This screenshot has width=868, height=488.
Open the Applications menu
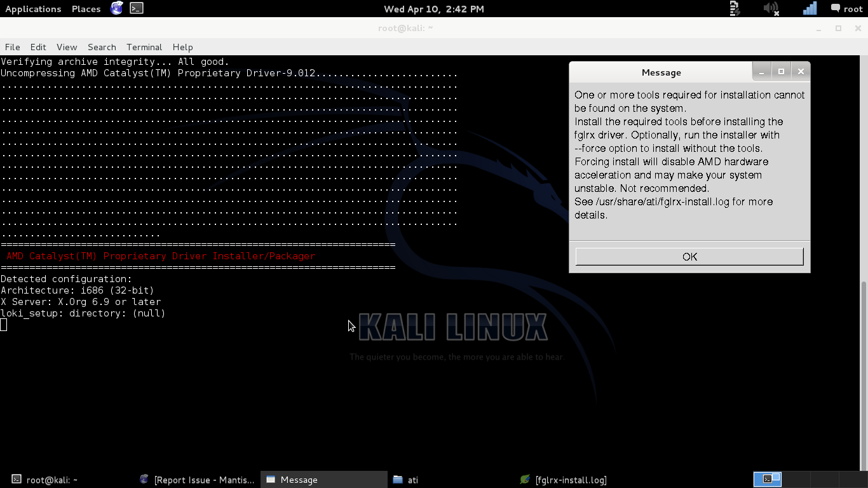coord(33,9)
